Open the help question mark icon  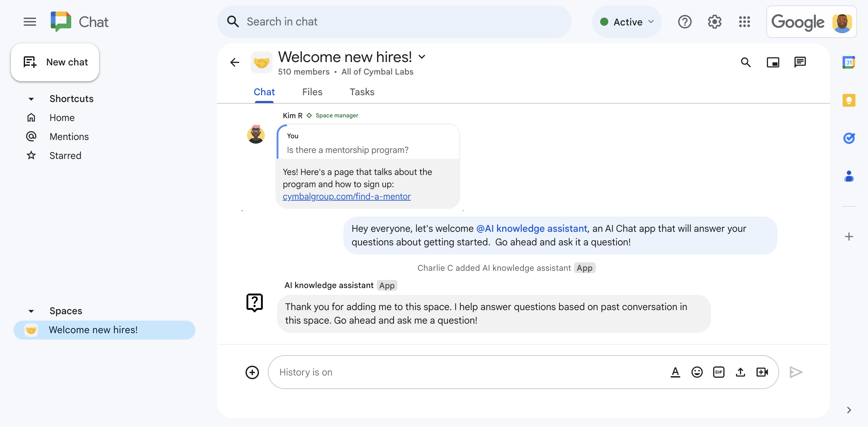[x=685, y=22]
